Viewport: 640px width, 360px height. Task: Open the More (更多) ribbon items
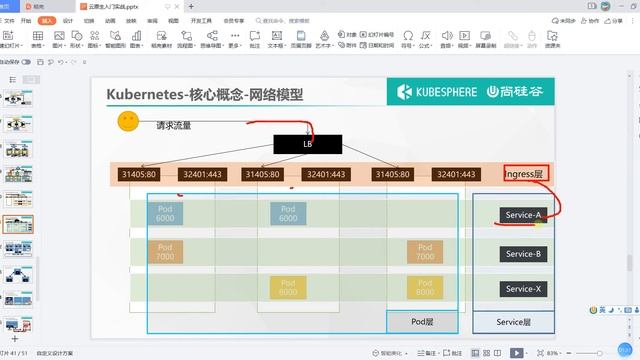(x=235, y=39)
